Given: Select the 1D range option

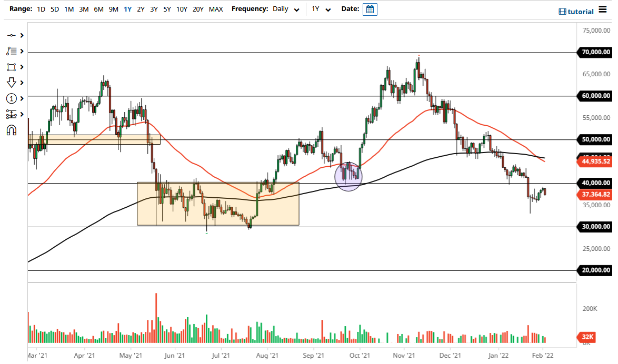Looking at the screenshot, I should pyautogui.click(x=41, y=9).
